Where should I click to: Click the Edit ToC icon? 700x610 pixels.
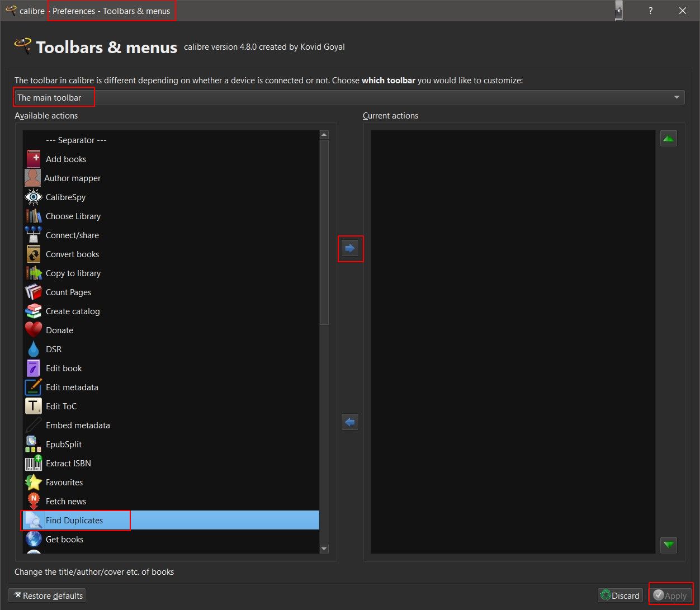point(34,406)
